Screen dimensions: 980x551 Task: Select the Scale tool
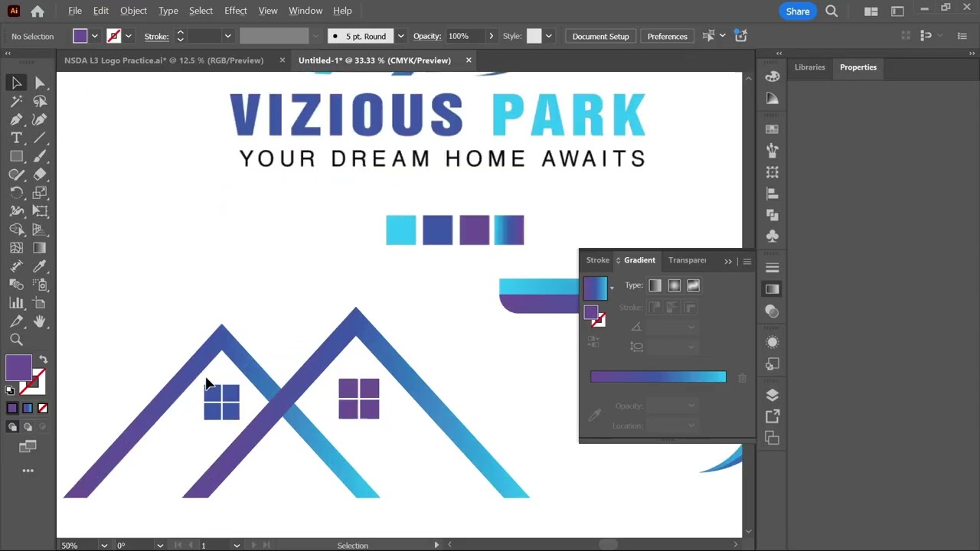40,193
